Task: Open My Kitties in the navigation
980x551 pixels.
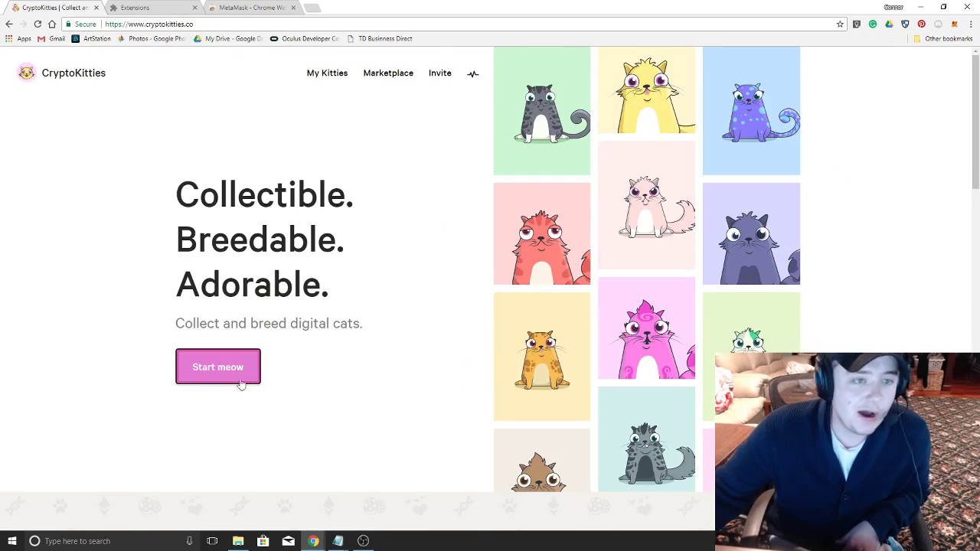Action: (327, 73)
